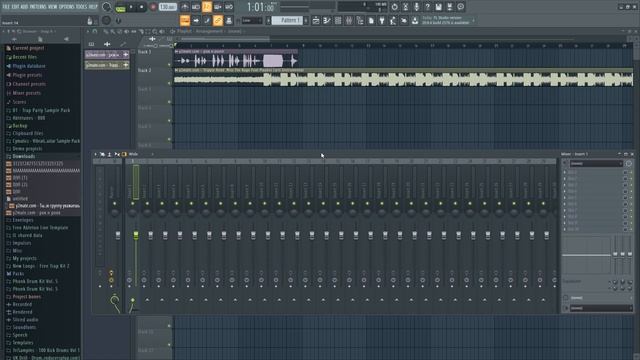Click the speech bubble icon in toolbar
640x360 pixels.
click(x=460, y=7)
